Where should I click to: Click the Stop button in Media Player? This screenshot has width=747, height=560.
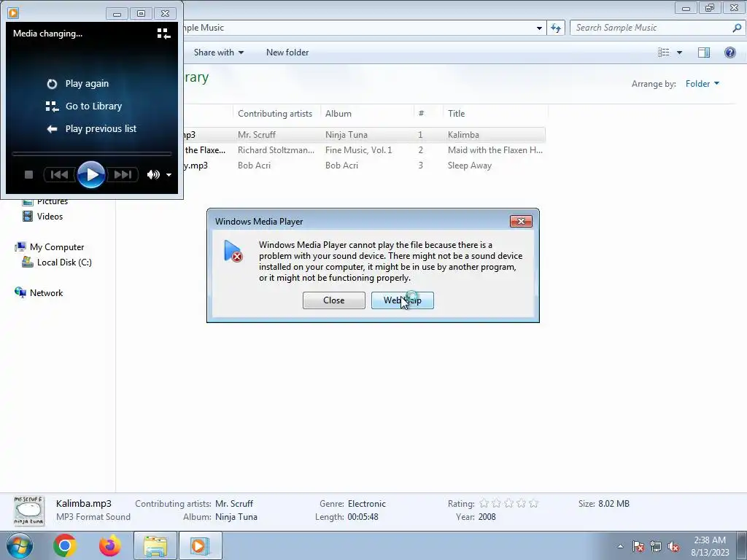click(x=28, y=175)
